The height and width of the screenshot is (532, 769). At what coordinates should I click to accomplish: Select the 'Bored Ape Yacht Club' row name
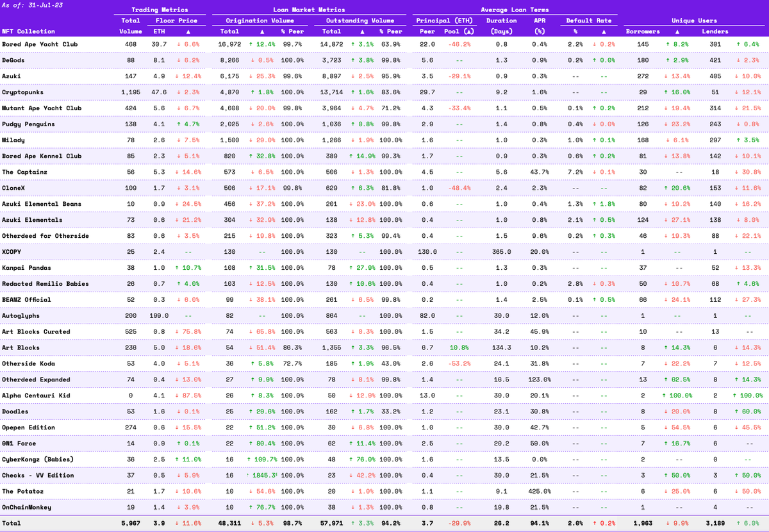[40, 44]
